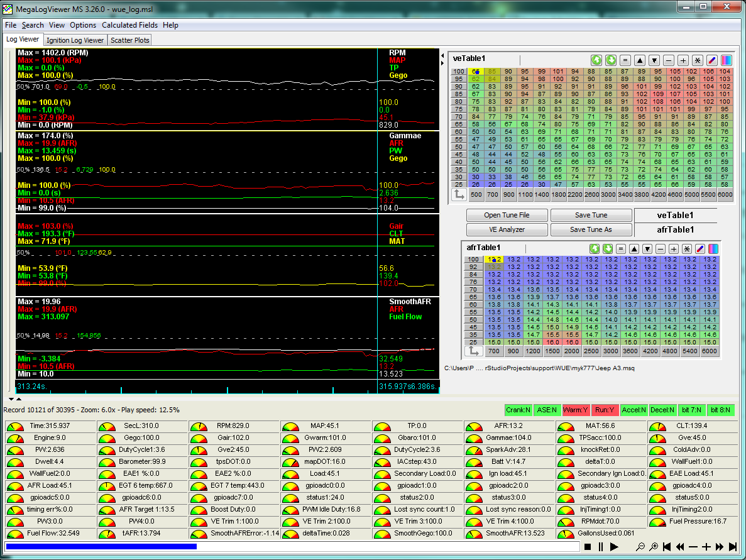
Task: Click the black down-triangle decrement icon in veTable1
Action: point(654,60)
